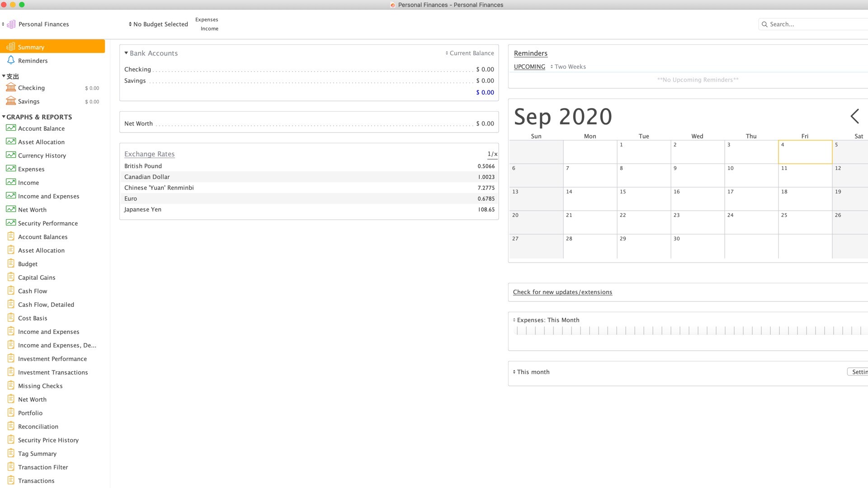Click the Savings bank account icon
The width and height of the screenshot is (868, 488).
point(11,101)
